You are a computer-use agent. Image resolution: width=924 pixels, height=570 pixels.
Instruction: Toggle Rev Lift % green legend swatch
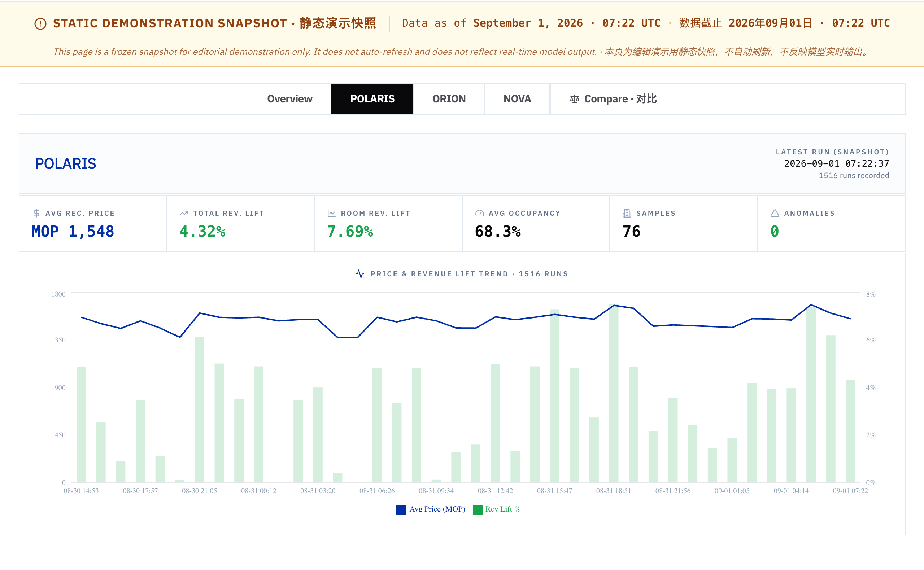pyautogui.click(x=478, y=510)
